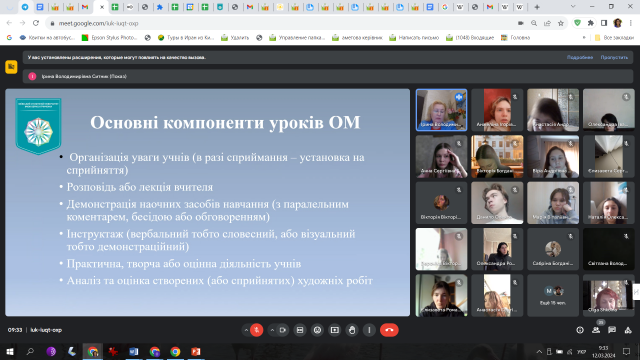Select the Ірина Володимирівна video thumbnail
This screenshot has height=360, width=640.
441,110
